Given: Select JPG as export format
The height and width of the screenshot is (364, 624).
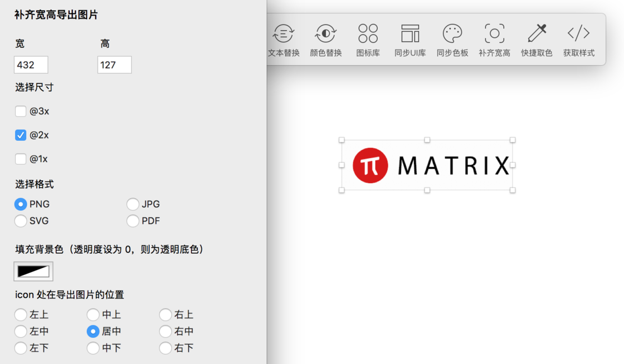Looking at the screenshot, I should (x=133, y=204).
